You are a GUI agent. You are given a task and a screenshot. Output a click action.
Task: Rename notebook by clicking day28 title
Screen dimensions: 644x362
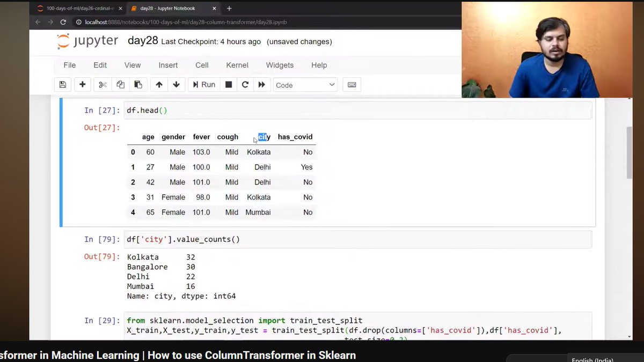pyautogui.click(x=143, y=41)
